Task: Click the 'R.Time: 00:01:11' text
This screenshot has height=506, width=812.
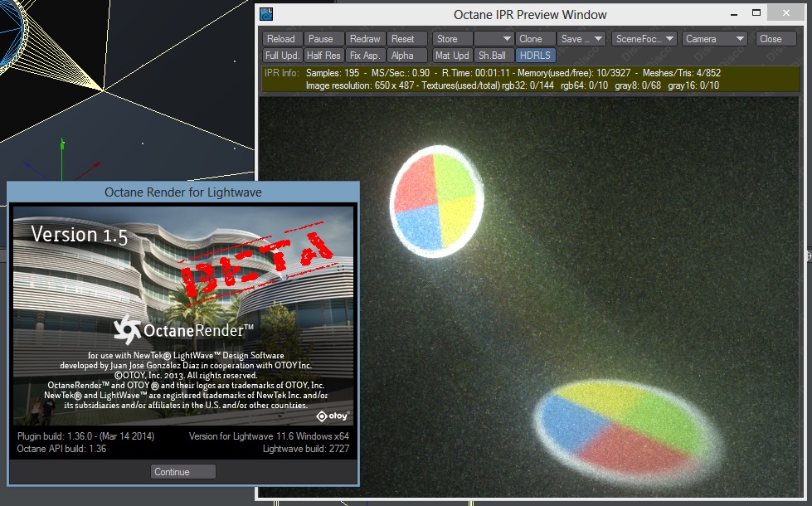Action: pos(476,73)
